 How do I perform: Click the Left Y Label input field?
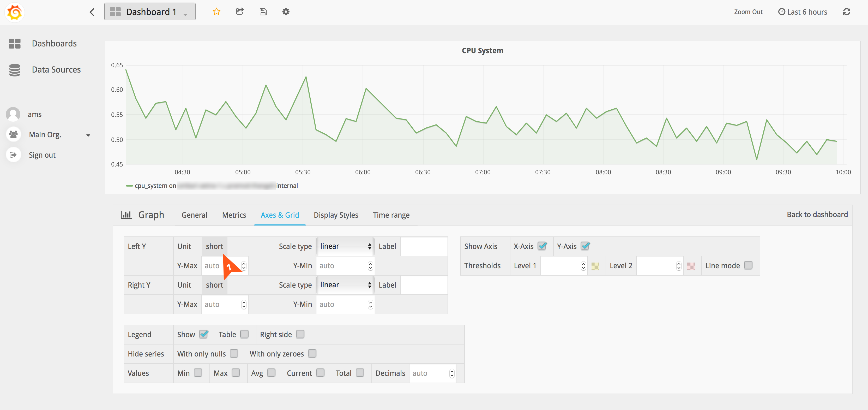(424, 246)
